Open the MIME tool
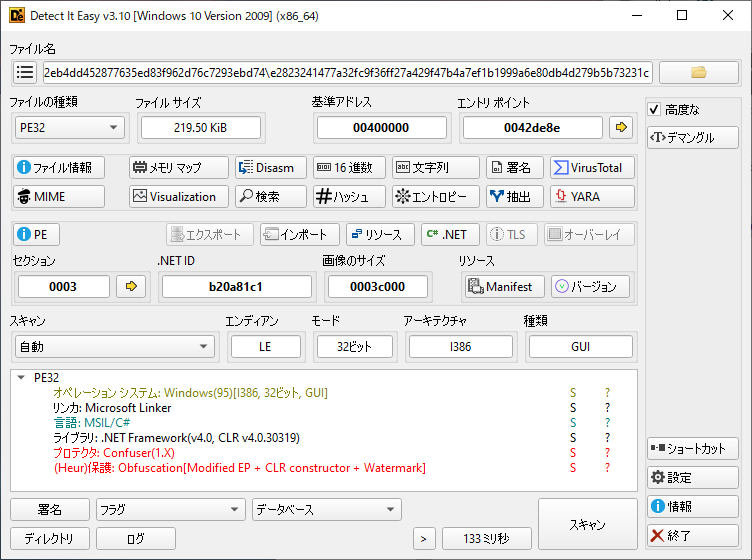The width and height of the screenshot is (752, 560). coord(59,197)
